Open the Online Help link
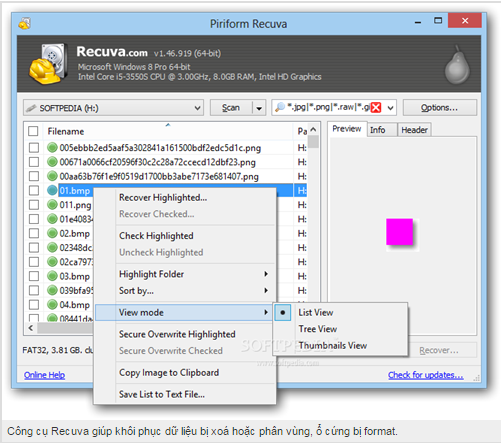The height and width of the screenshot is (443, 501). 44,375
